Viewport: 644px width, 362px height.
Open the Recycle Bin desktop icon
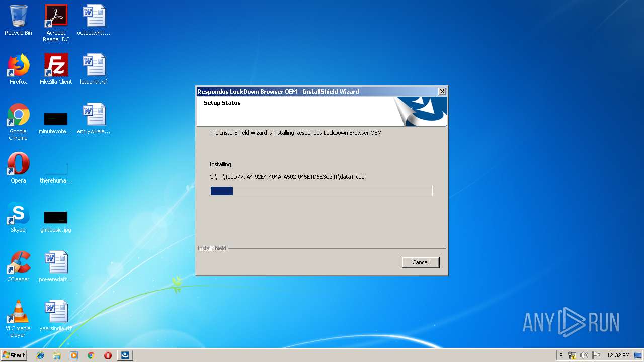pyautogui.click(x=18, y=20)
